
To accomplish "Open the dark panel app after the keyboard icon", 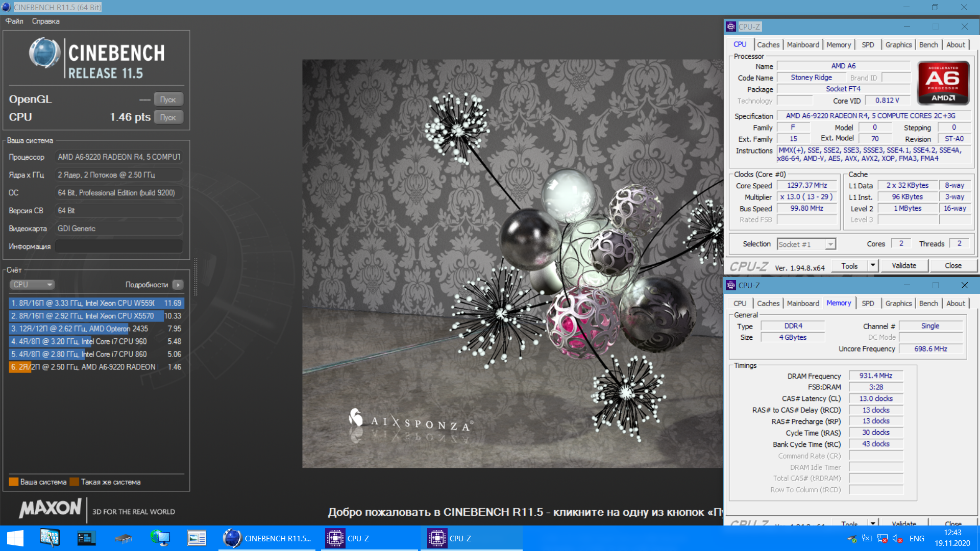I will point(86,538).
